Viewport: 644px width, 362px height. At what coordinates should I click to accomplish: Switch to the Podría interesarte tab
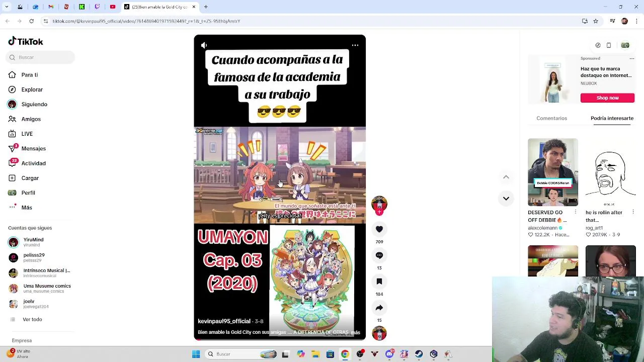[x=612, y=118]
